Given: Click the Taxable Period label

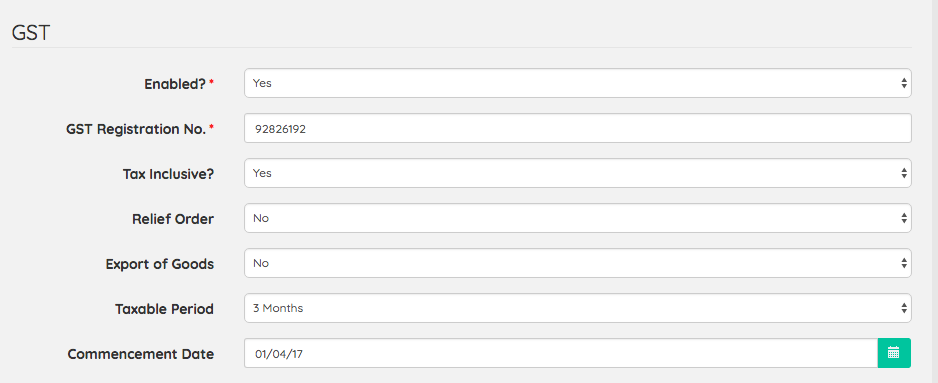Looking at the screenshot, I should [x=165, y=309].
